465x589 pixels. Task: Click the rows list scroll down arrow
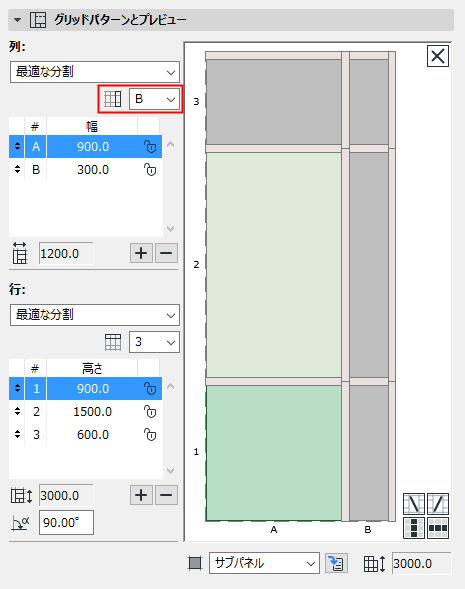click(171, 470)
